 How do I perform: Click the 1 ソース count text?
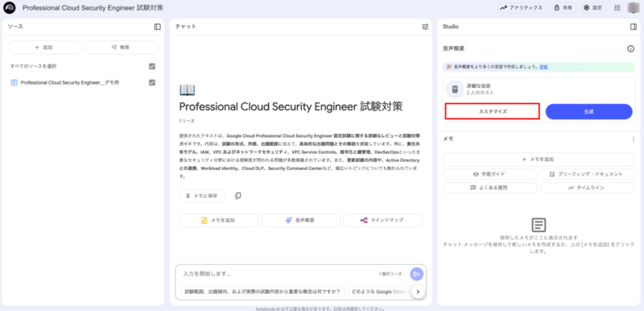187,121
